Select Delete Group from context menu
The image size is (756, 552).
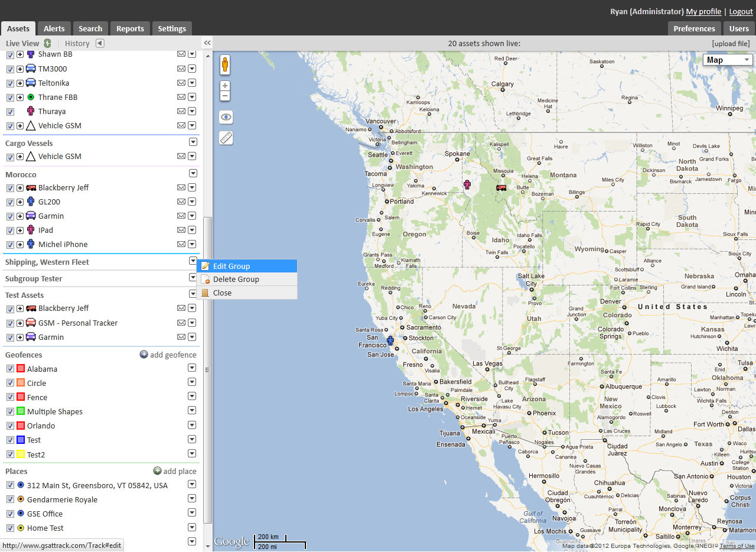(236, 280)
